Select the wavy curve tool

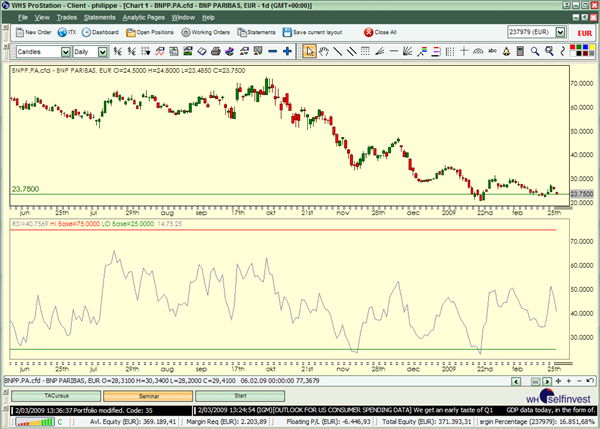click(562, 51)
